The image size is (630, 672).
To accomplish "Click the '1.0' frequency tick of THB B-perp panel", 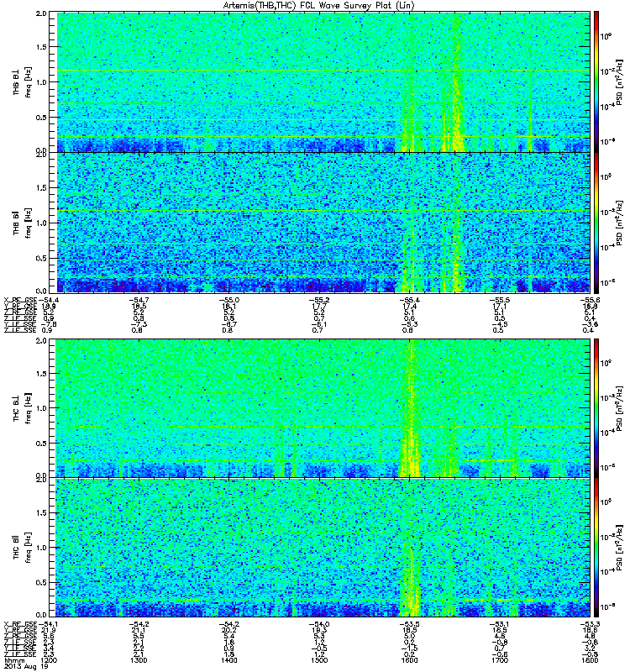I will 41,82.
